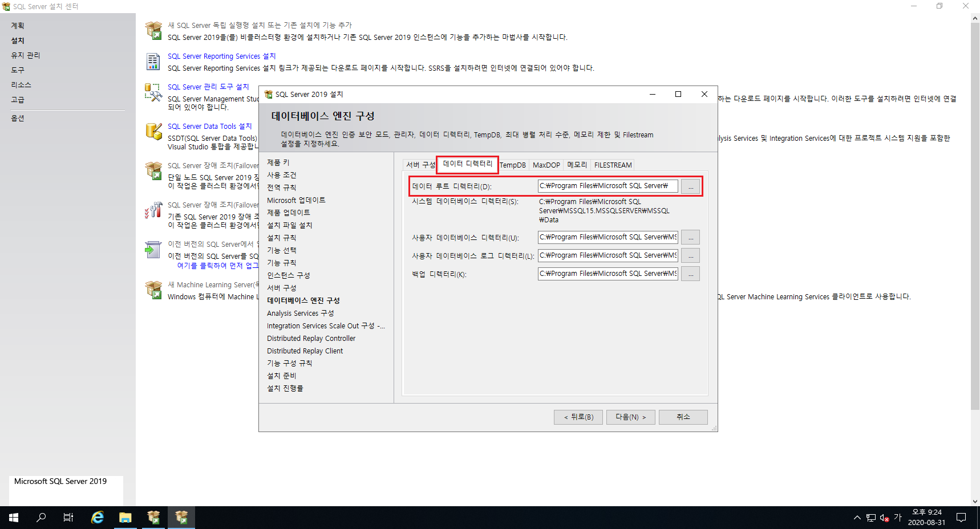The width and height of the screenshot is (980, 529).
Task: Open the TempDB tab
Action: [513, 165]
